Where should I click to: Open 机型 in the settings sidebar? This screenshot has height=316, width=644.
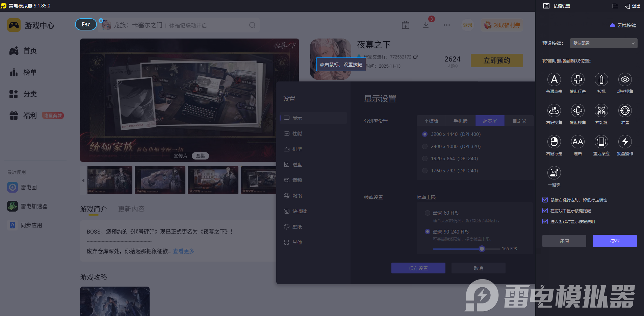[x=313, y=149]
